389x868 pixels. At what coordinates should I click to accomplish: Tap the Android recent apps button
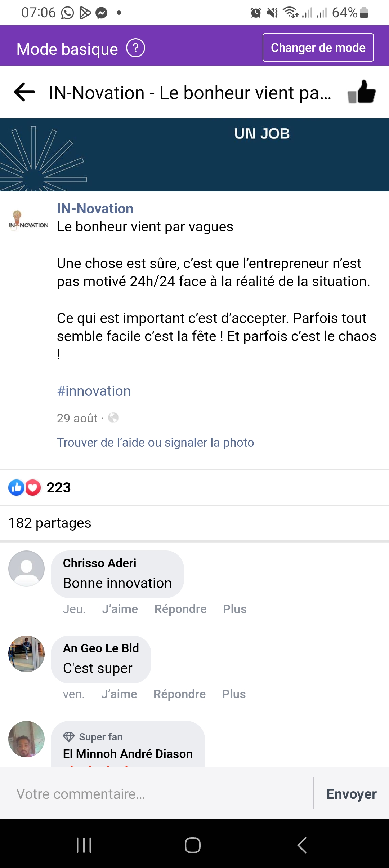(x=84, y=845)
